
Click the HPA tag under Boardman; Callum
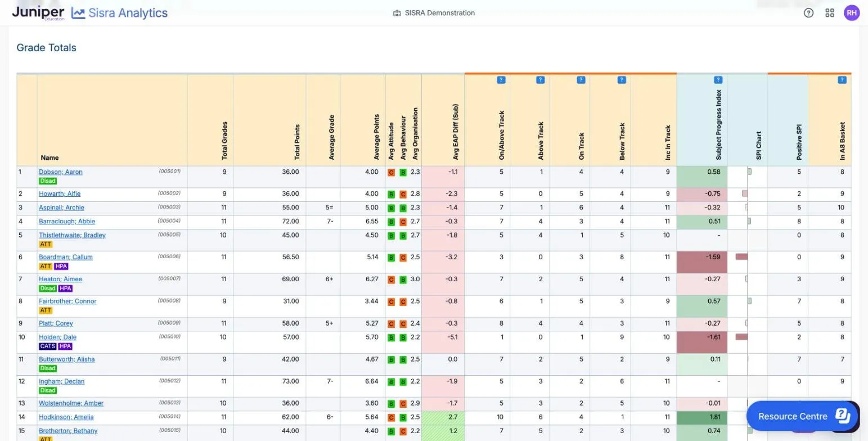(61, 267)
